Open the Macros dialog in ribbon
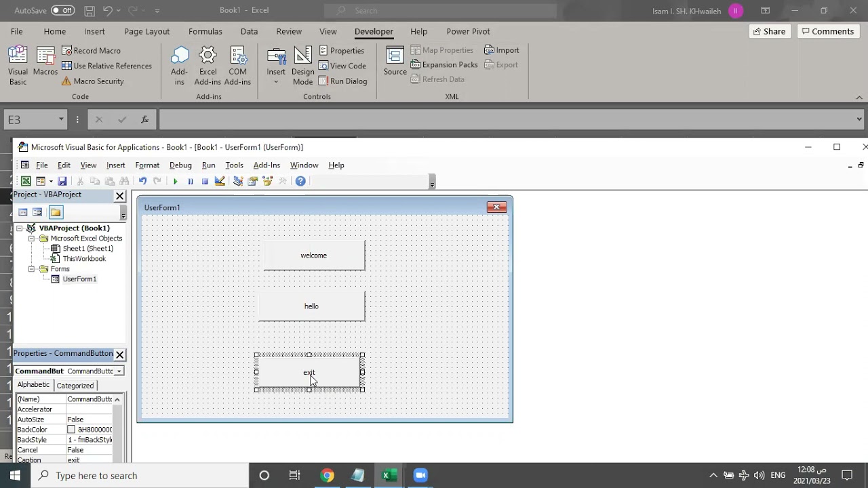This screenshot has width=868, height=488. tap(45, 62)
